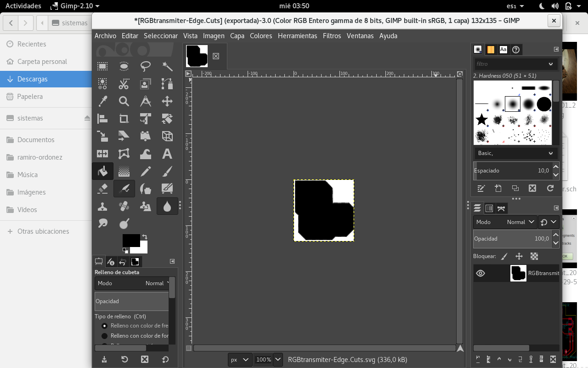Open Recientes in the file manager sidebar
The image size is (588, 368).
point(46,44)
